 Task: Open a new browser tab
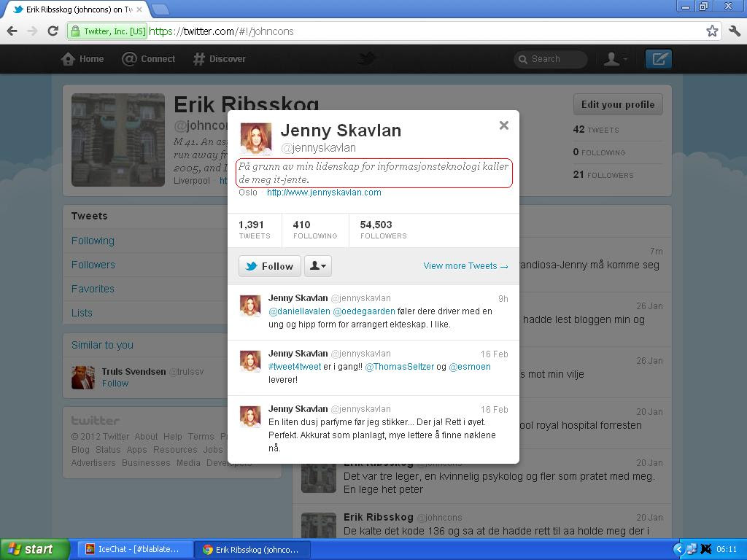(160, 9)
